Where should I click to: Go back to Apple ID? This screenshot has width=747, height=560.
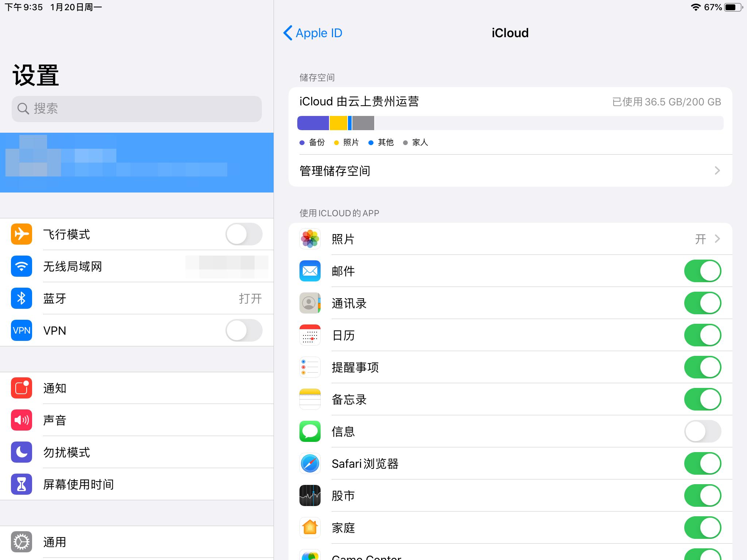tap(313, 33)
